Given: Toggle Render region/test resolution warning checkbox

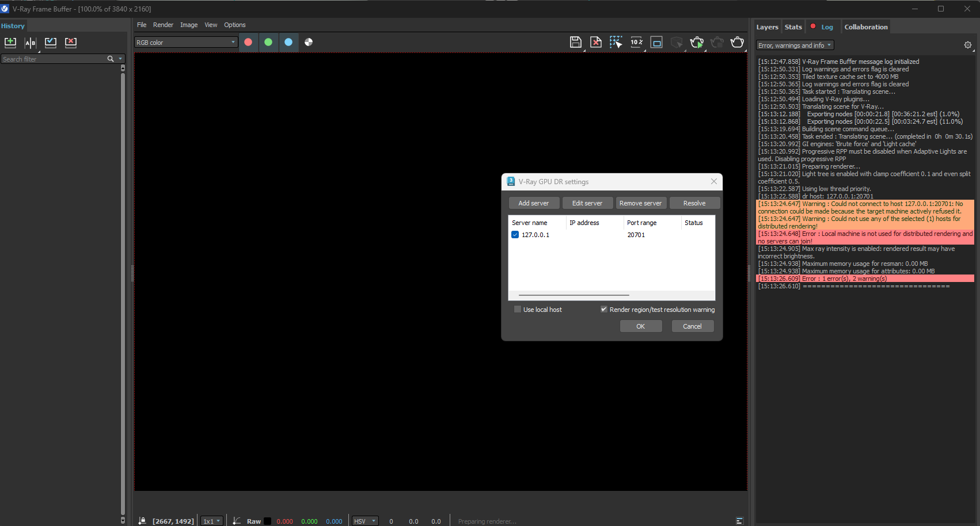Looking at the screenshot, I should click(604, 310).
